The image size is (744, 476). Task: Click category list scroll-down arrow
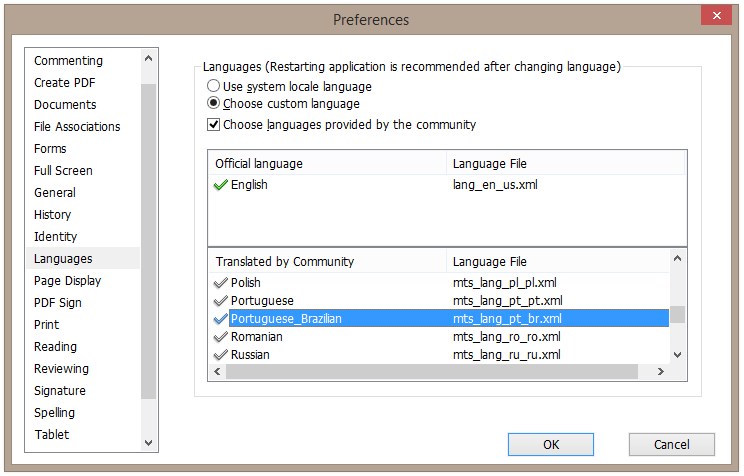tap(149, 443)
